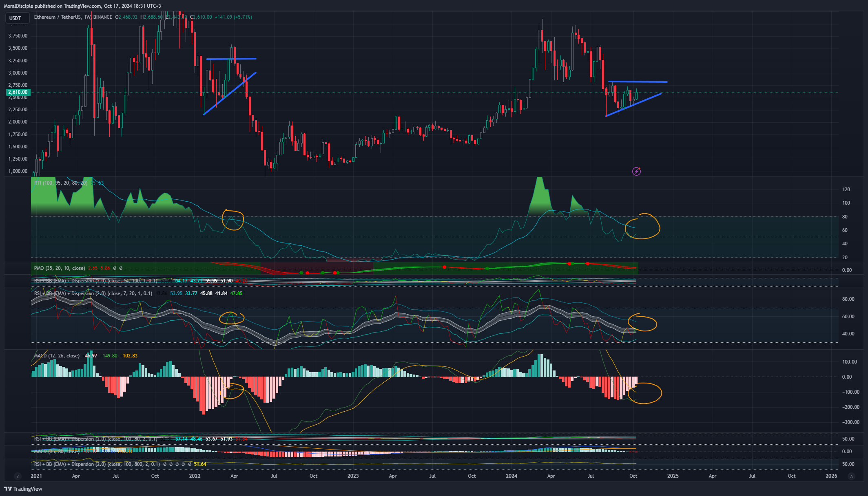This screenshot has height=496, width=868.
Task: Select RSI + BB legend with close, 7, 20
Action: tap(93, 293)
